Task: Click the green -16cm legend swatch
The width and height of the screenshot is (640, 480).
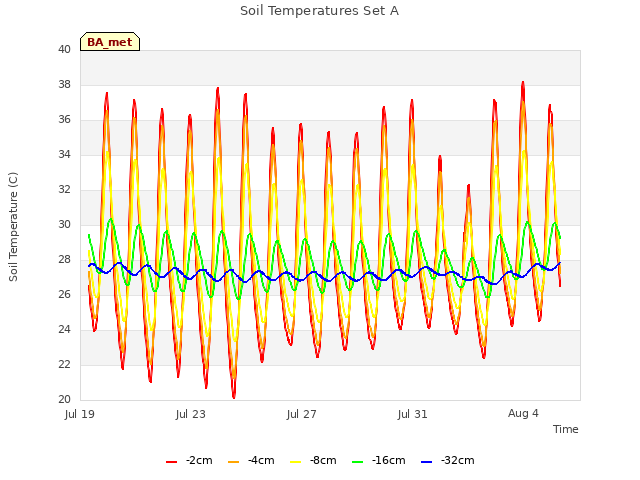Action: point(357,462)
